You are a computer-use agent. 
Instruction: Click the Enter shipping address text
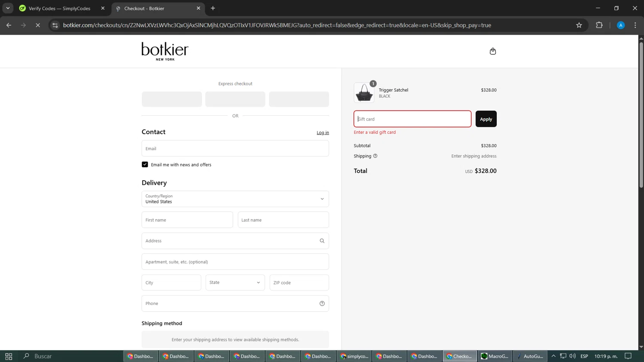474,156
